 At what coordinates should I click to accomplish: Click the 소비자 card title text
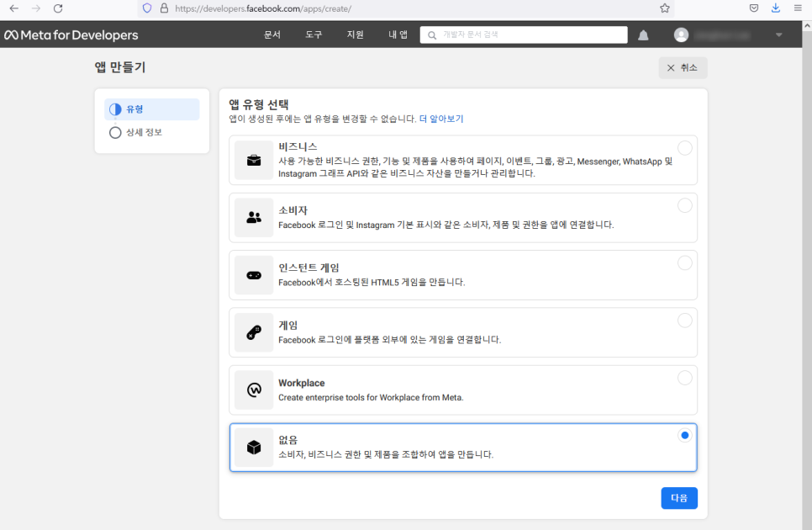[293, 210]
